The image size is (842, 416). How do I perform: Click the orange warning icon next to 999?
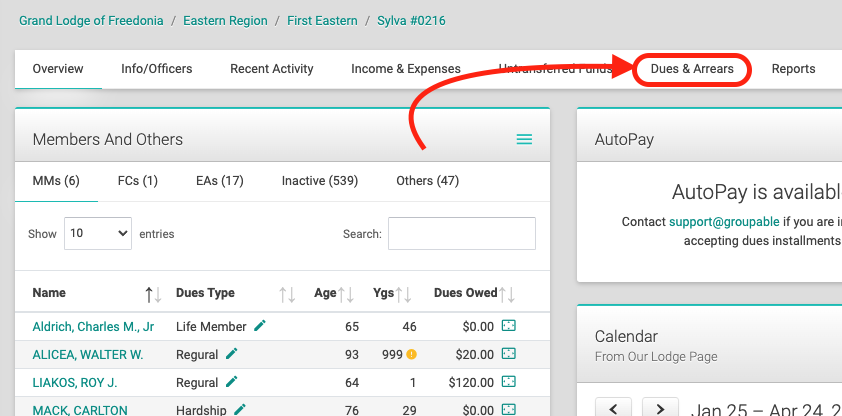tap(411, 354)
